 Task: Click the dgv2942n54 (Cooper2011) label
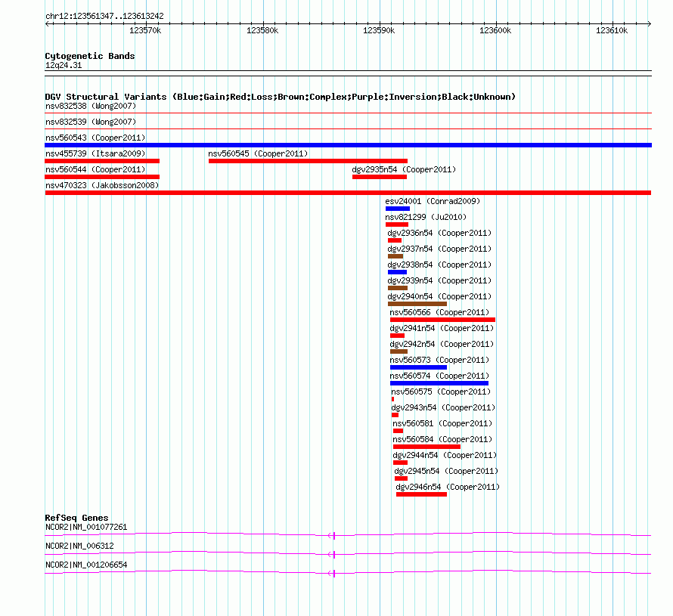coord(442,344)
